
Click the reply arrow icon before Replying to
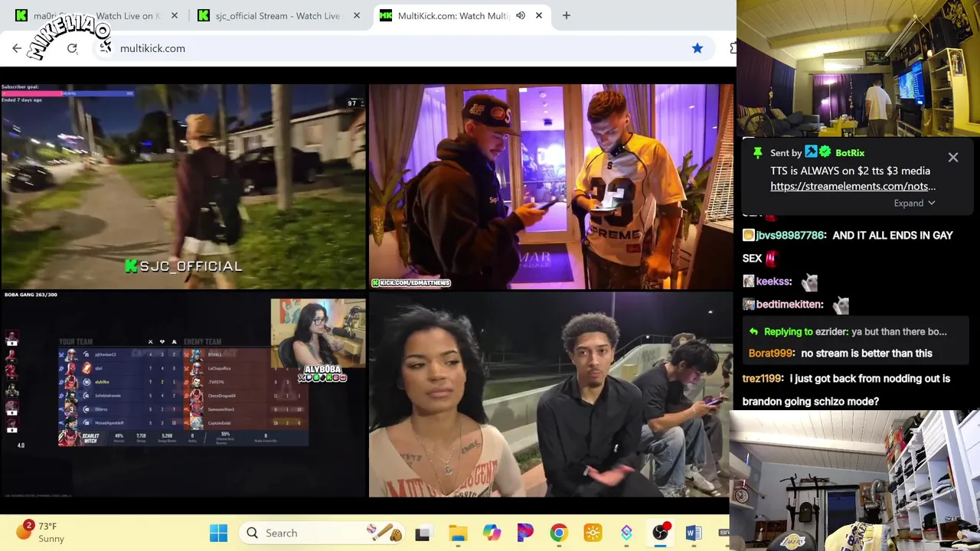tap(753, 332)
